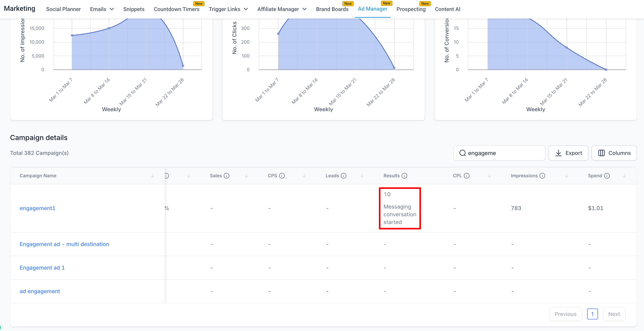The width and height of the screenshot is (644, 331).
Task: Open the Brand Boards tab
Action: click(332, 9)
